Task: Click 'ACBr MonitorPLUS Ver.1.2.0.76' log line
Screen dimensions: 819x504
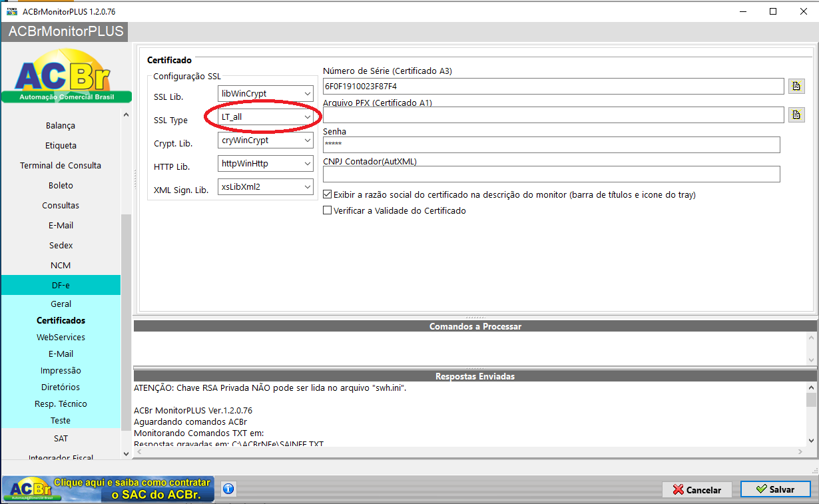Action: tap(193, 411)
